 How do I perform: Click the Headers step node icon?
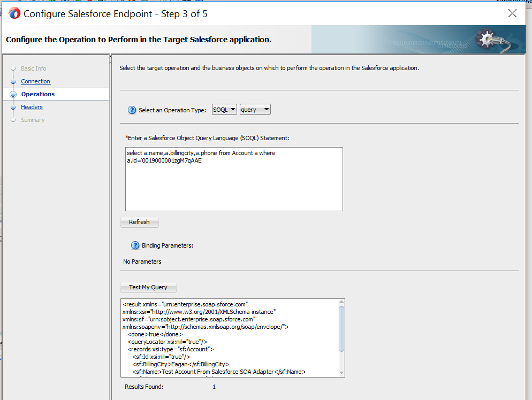pyautogui.click(x=13, y=107)
